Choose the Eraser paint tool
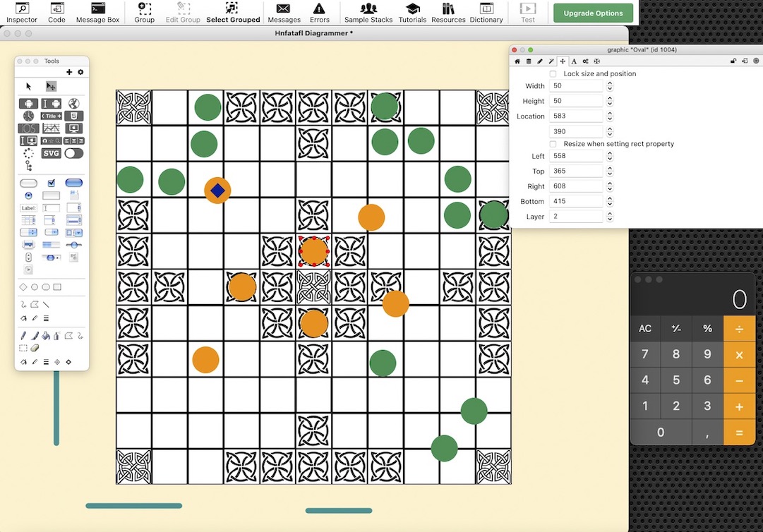 click(x=34, y=348)
